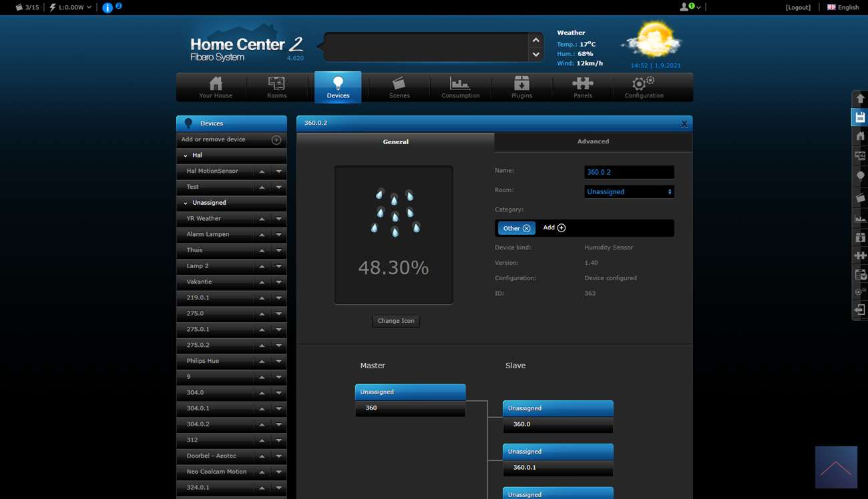Click the Logout link
Screen dimensions: 868x499
click(x=798, y=7)
